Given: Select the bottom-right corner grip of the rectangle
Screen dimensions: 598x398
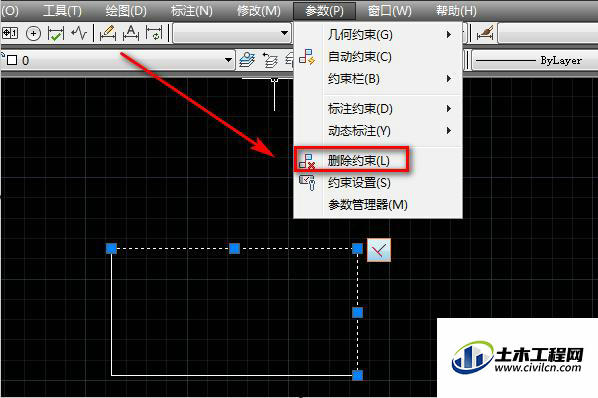Looking at the screenshot, I should pos(357,375).
